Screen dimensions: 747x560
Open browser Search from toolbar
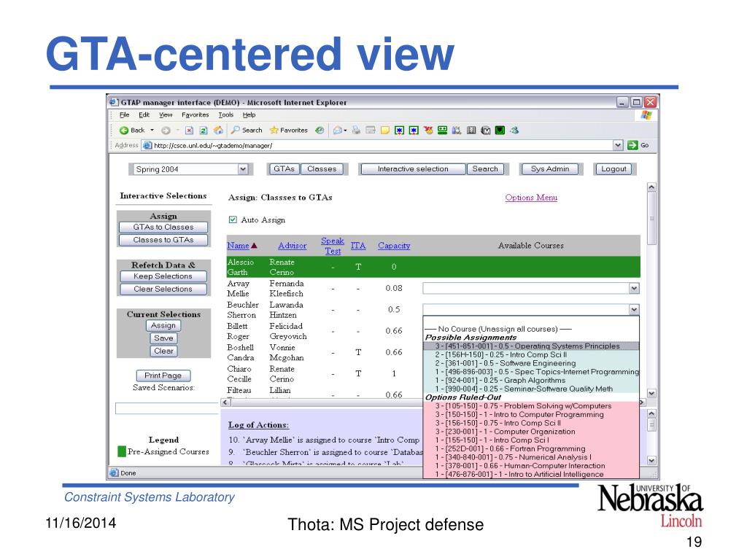point(247,130)
